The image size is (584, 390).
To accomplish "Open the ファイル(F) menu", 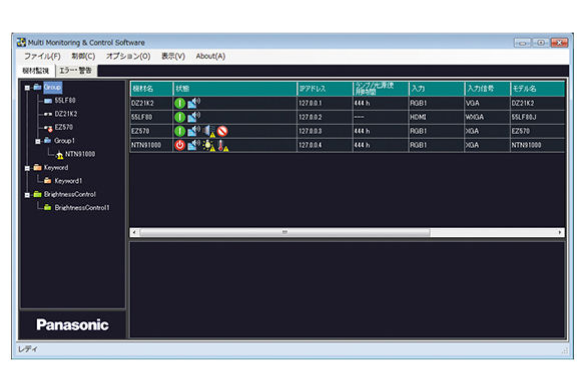I will point(42,56).
